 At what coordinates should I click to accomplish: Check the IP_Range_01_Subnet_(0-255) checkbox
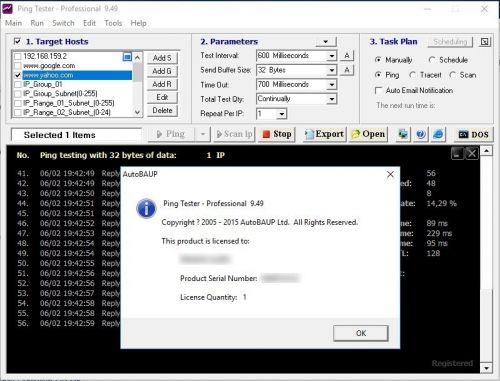[18, 103]
